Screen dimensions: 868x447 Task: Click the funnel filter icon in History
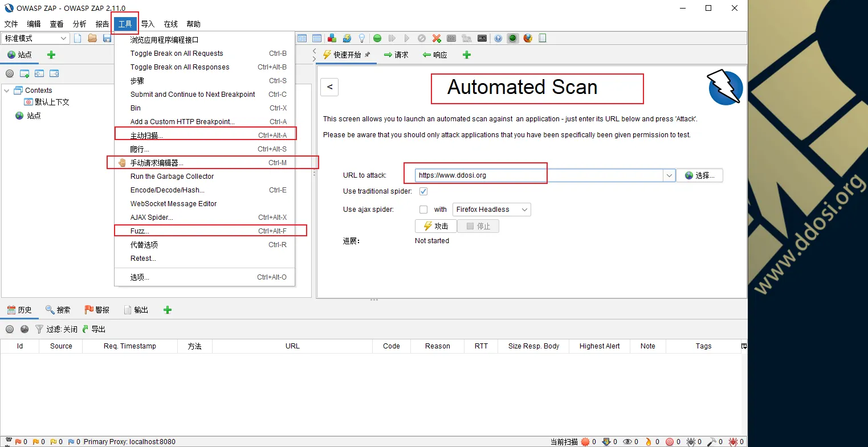pyautogui.click(x=39, y=329)
